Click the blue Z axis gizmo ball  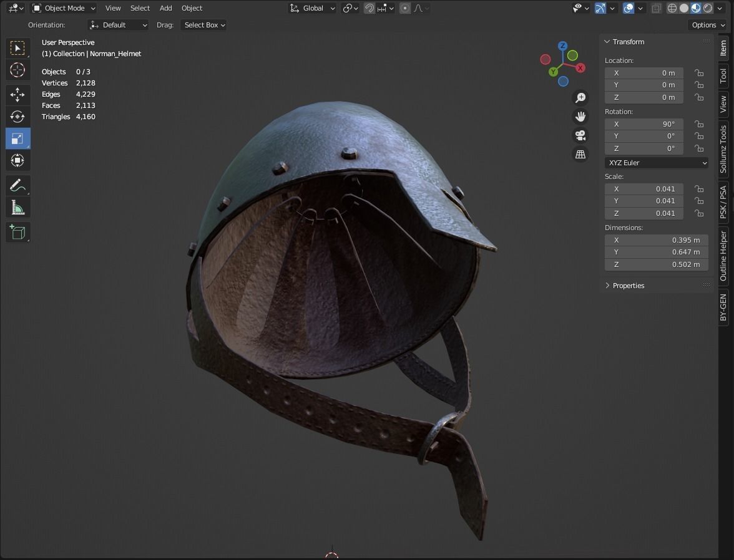pyautogui.click(x=563, y=46)
